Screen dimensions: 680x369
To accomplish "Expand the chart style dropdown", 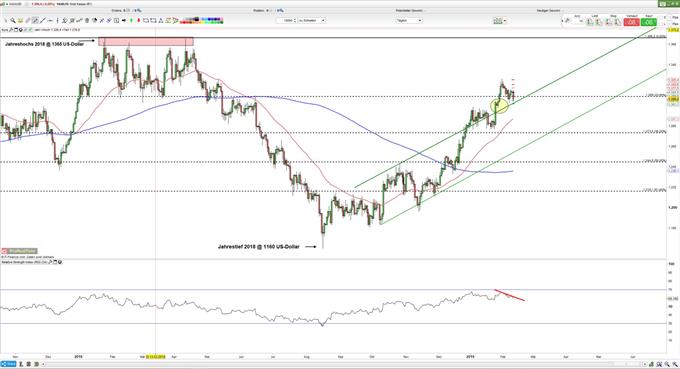I will coord(499,20).
